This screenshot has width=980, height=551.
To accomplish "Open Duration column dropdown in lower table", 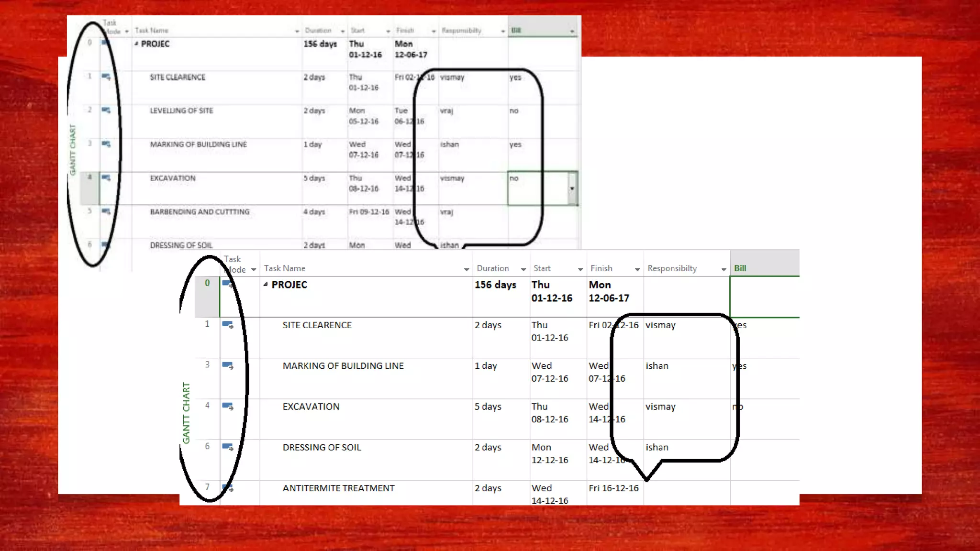I will coord(523,270).
